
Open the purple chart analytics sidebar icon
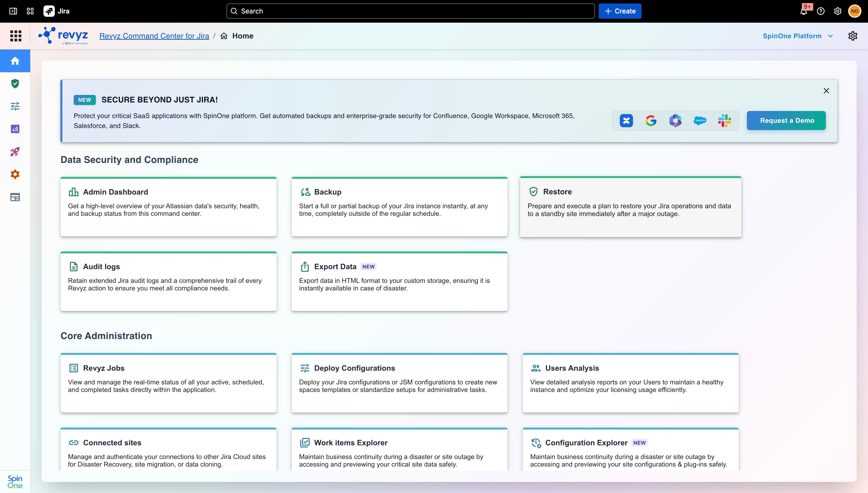coord(15,129)
